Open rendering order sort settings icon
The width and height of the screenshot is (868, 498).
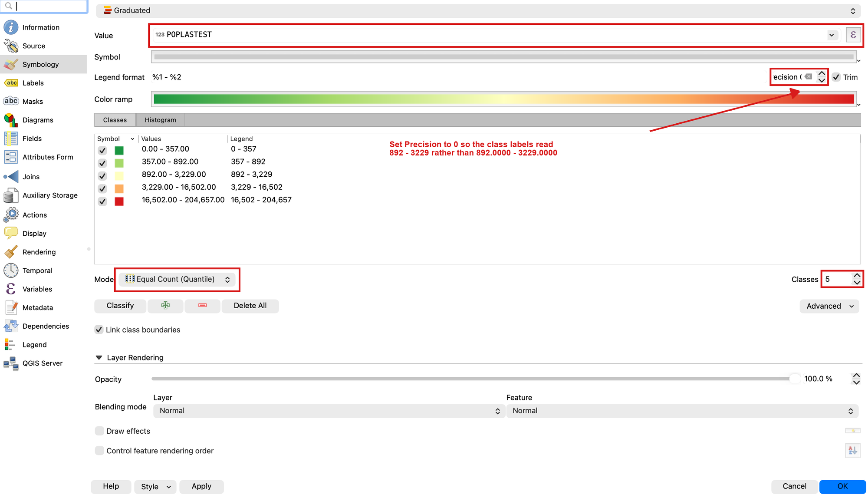pyautogui.click(x=853, y=450)
